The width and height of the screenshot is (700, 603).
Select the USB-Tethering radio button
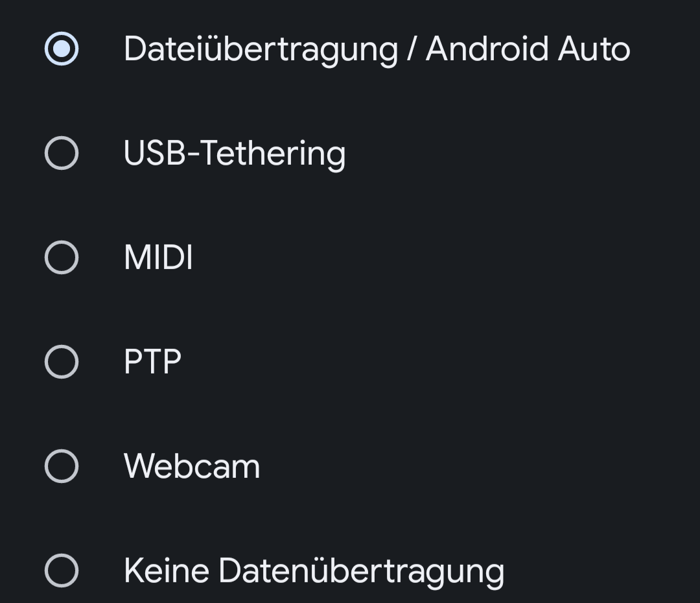tap(62, 154)
